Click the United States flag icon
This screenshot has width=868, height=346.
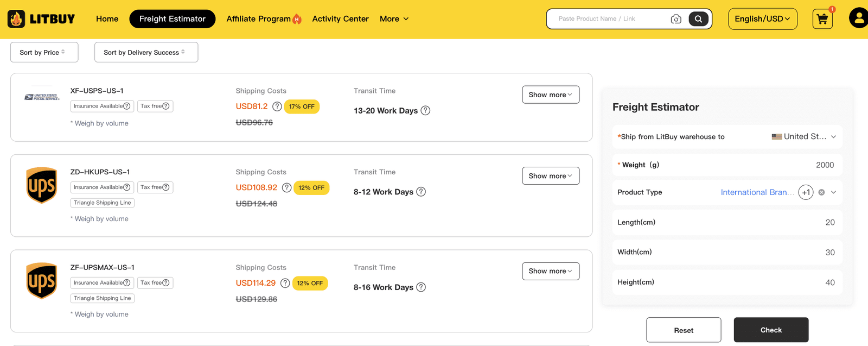pos(777,137)
